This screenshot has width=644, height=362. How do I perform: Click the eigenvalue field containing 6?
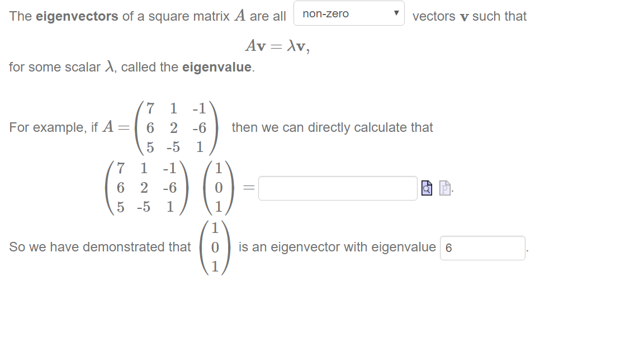click(482, 248)
